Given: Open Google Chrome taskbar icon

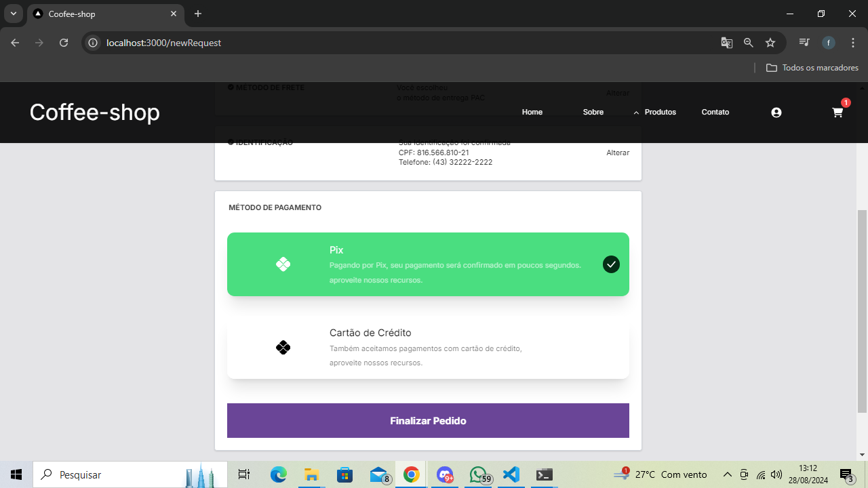Looking at the screenshot, I should (411, 474).
